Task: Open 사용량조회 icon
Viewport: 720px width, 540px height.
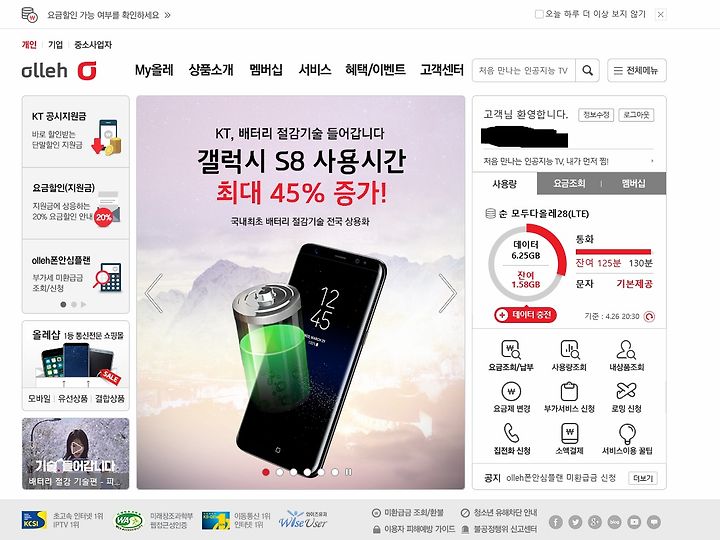Action: (x=569, y=349)
